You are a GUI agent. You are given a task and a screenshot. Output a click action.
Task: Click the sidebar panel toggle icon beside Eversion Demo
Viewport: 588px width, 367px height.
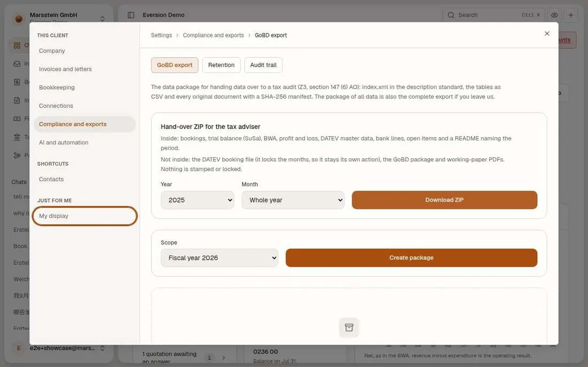[x=131, y=15]
